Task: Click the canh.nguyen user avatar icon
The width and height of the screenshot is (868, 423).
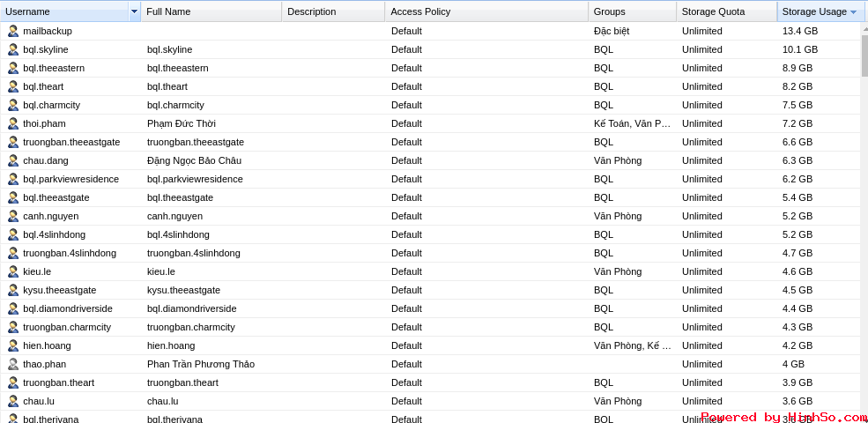Action: point(13,216)
